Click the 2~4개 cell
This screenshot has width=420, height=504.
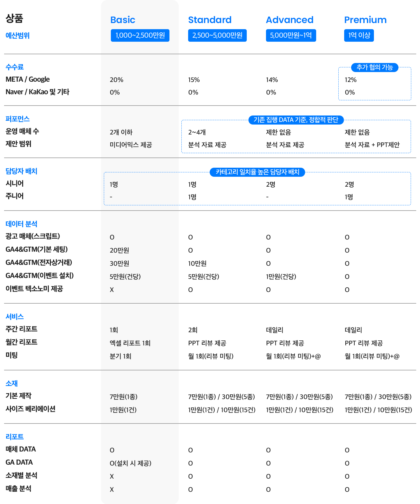click(x=197, y=132)
